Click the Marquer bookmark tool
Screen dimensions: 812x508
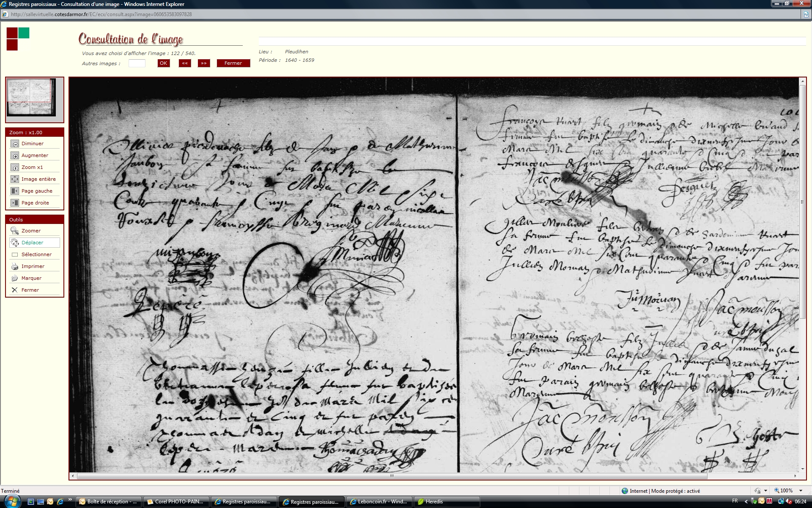tap(15, 278)
